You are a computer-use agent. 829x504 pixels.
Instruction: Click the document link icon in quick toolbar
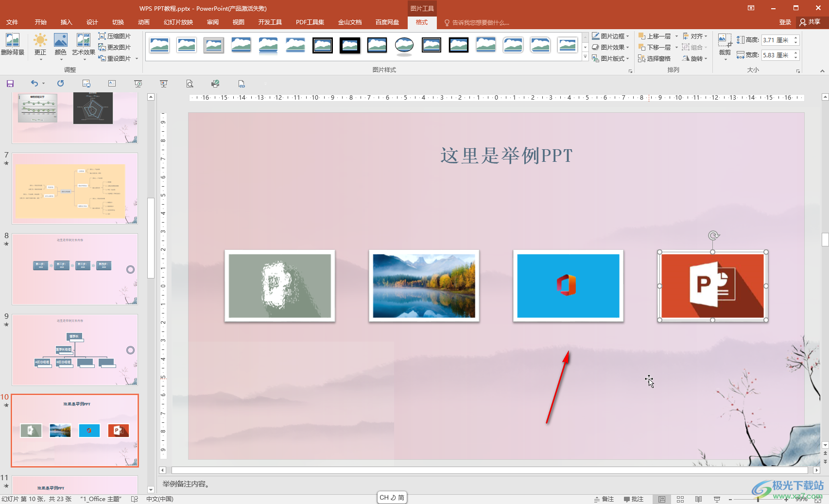242,84
